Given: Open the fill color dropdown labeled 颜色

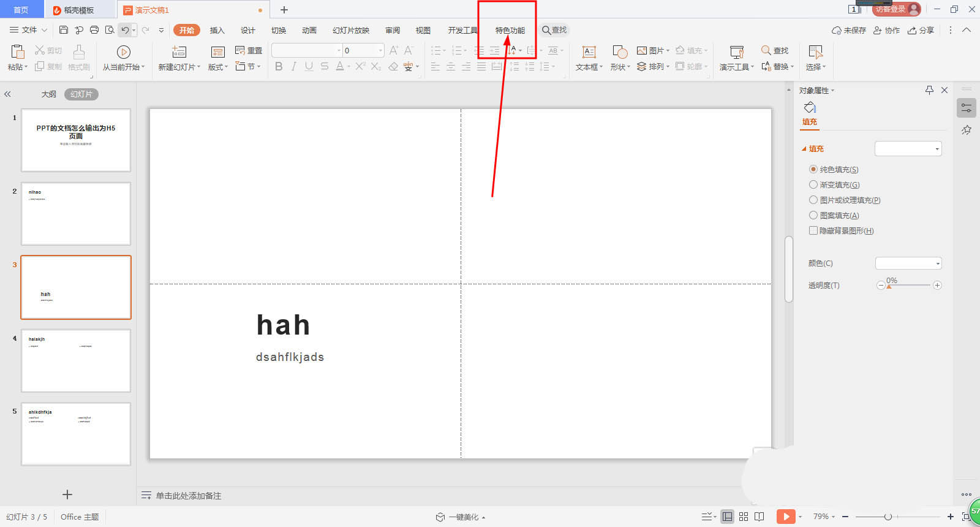Looking at the screenshot, I should 908,263.
